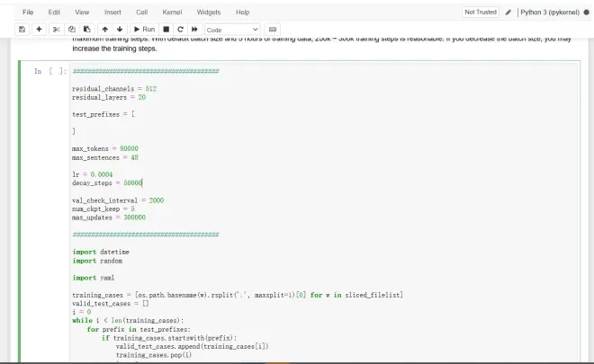The height and width of the screenshot is (364, 594).
Task: Click the training_cases.pop(i) line
Action: 154,355
